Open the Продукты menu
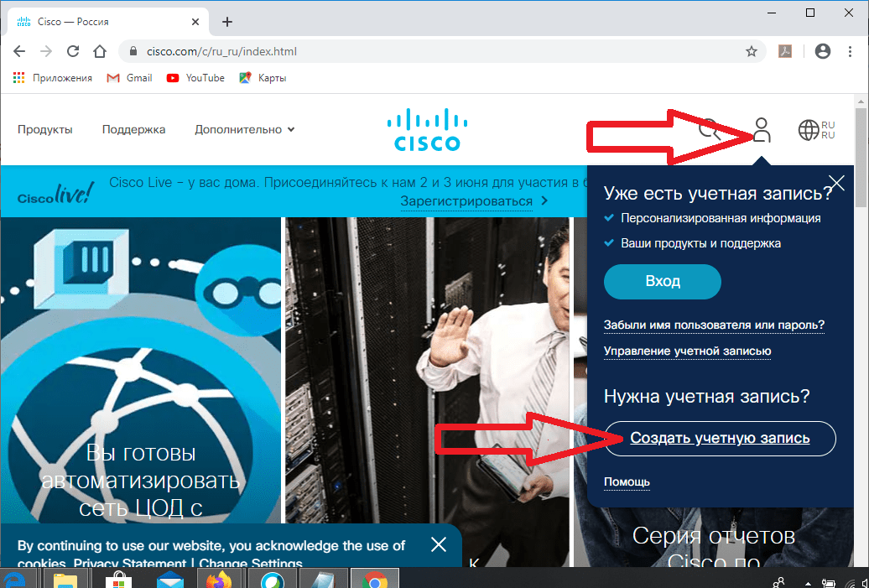This screenshot has height=588, width=869. (45, 130)
